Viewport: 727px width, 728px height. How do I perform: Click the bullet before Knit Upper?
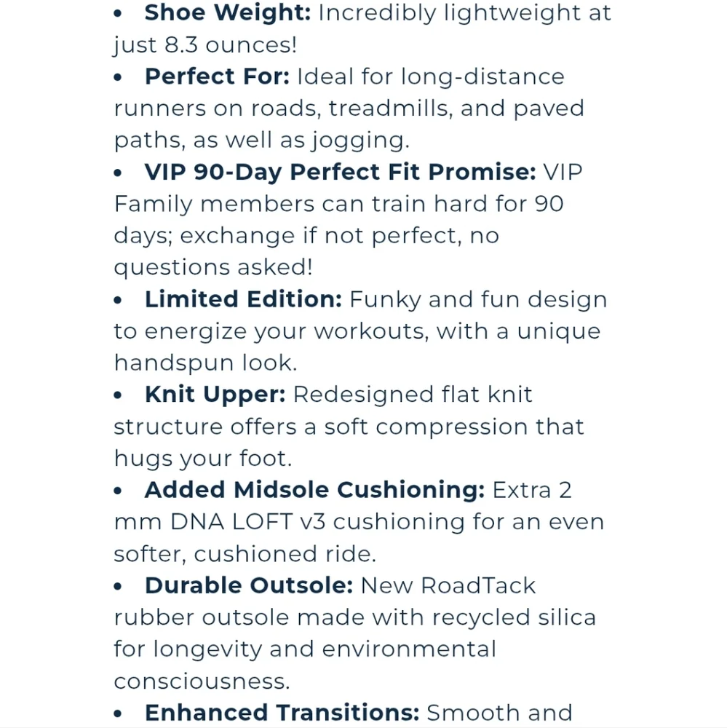118,395
